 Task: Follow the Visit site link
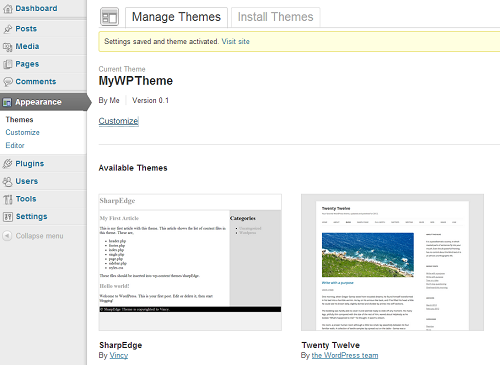coord(236,42)
